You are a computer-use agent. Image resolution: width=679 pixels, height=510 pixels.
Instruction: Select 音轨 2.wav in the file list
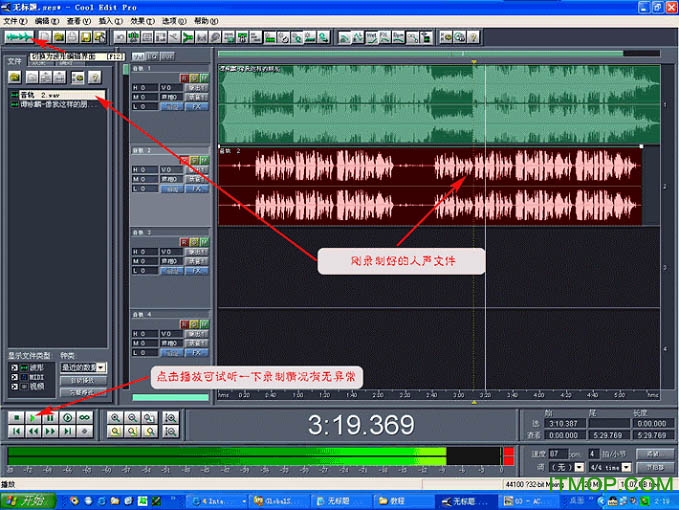[x=40, y=94]
